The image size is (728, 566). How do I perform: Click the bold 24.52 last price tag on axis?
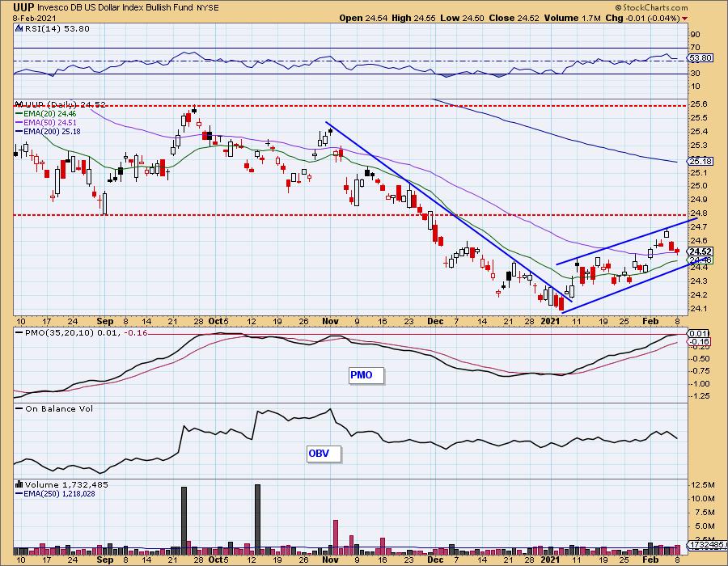pos(701,252)
